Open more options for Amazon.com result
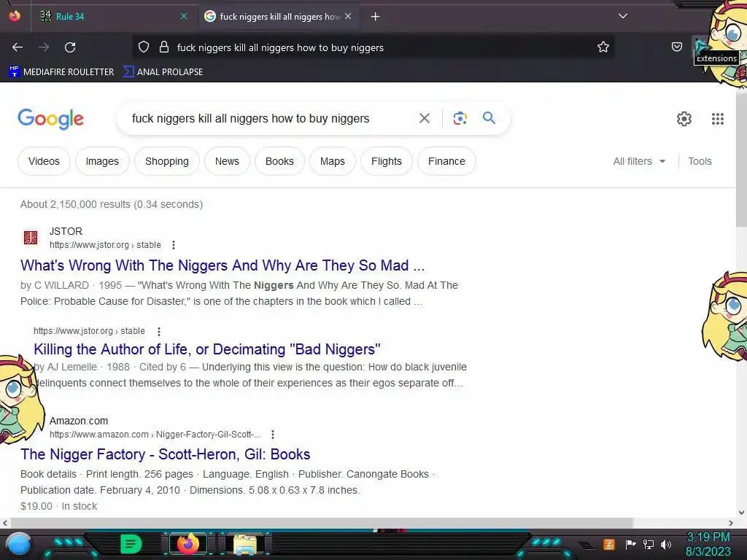 click(x=273, y=435)
